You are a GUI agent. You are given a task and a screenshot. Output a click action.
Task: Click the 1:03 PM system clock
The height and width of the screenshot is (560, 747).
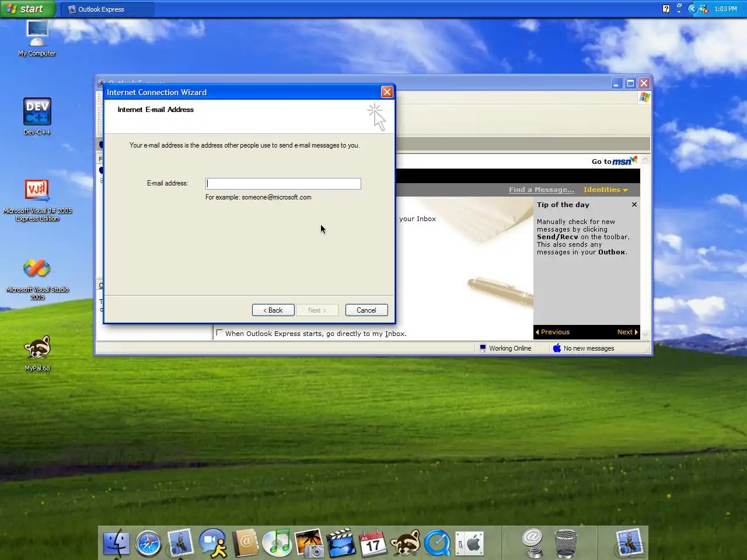725,9
